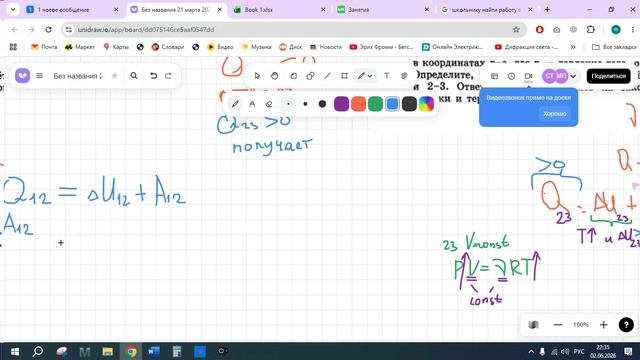
Task: Select the medium stroke thickness dot
Action: point(305,104)
